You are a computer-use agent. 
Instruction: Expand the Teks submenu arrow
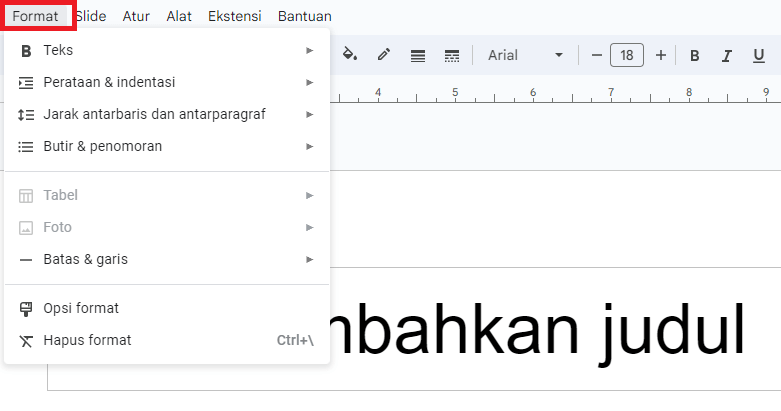(x=310, y=50)
